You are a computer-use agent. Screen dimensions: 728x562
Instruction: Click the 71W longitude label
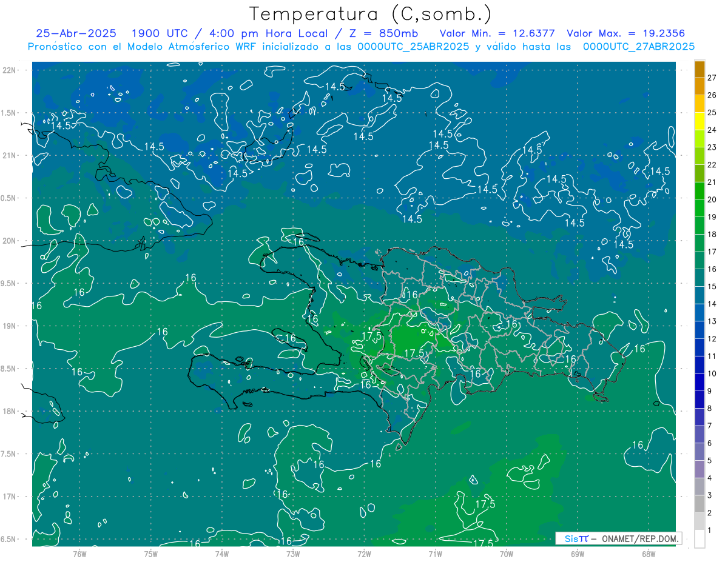pyautogui.click(x=435, y=554)
